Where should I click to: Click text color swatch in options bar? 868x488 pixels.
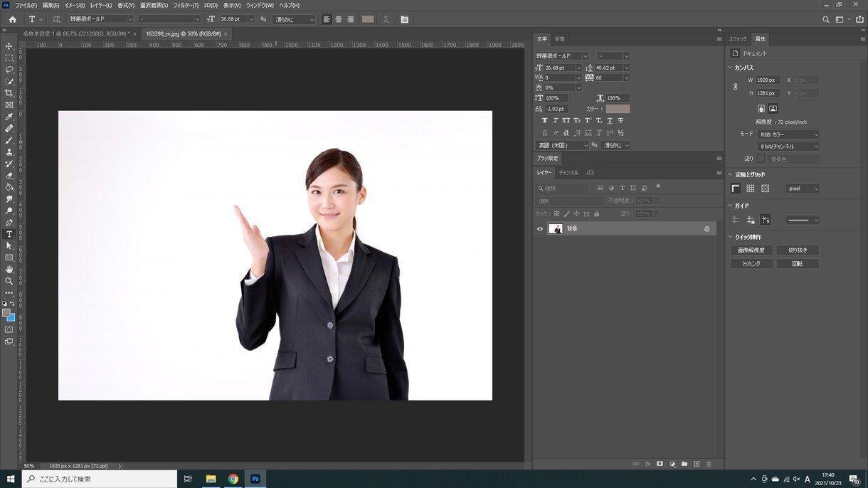tap(368, 19)
